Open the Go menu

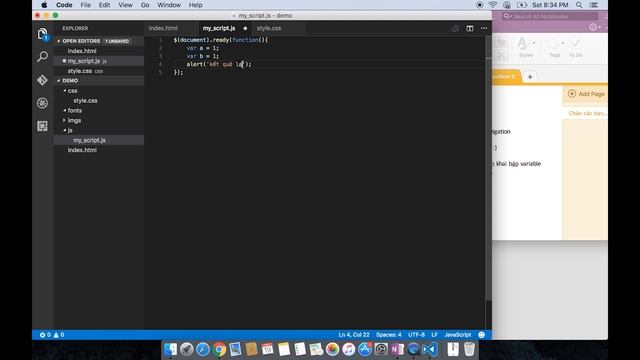tap(145, 5)
